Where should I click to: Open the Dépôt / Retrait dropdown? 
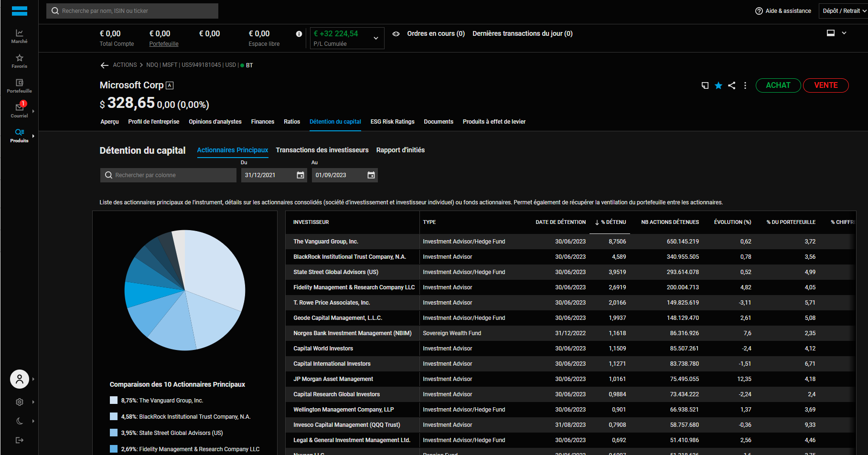(x=843, y=11)
